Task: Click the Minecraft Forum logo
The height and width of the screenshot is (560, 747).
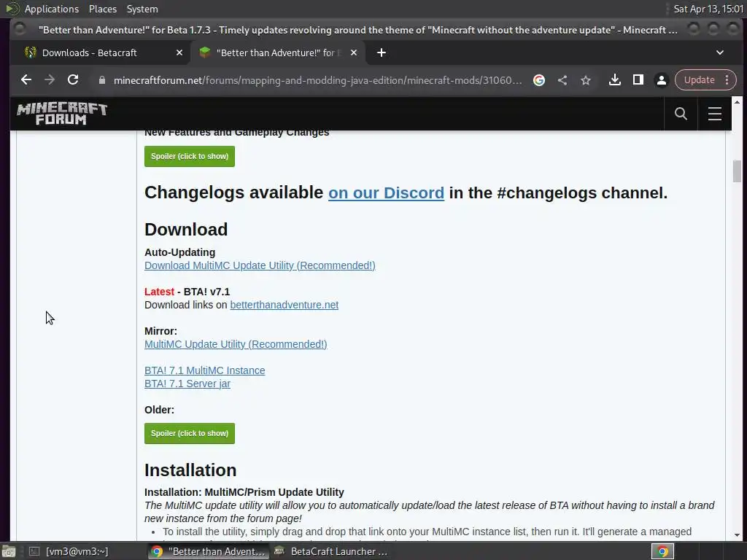Action: tap(62, 114)
